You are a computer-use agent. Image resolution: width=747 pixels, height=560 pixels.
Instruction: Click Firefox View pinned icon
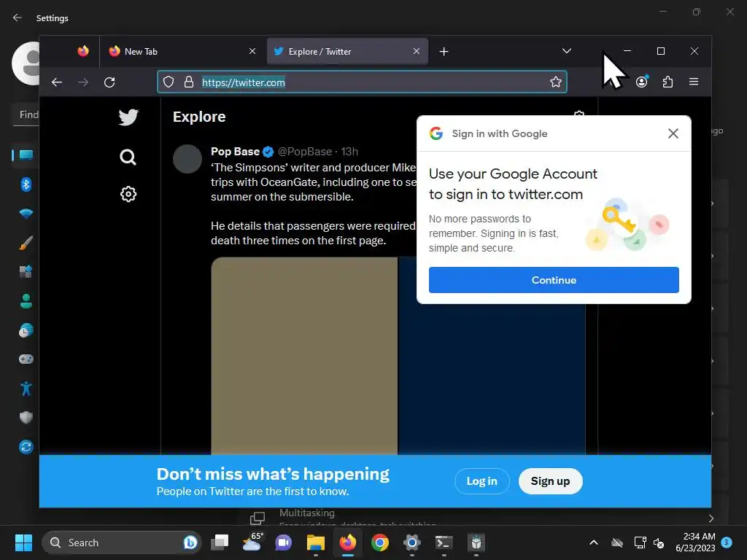click(x=83, y=51)
